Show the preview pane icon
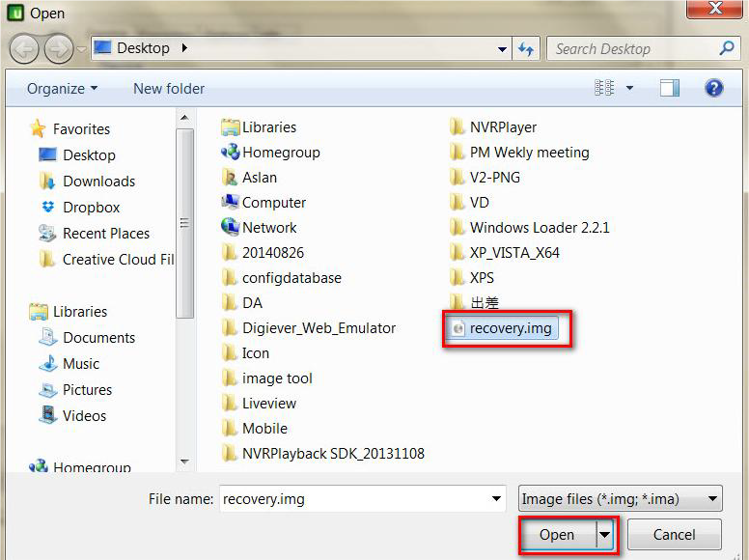 point(670,88)
